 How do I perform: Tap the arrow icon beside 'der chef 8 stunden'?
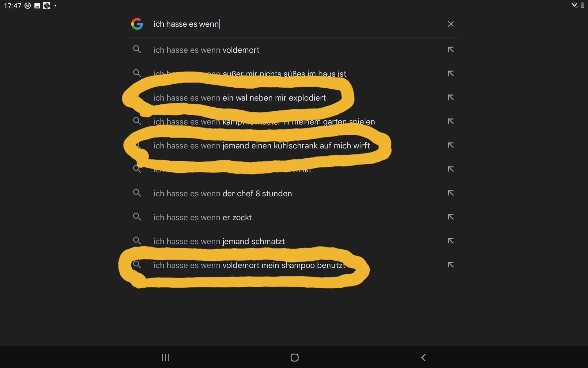tap(450, 193)
